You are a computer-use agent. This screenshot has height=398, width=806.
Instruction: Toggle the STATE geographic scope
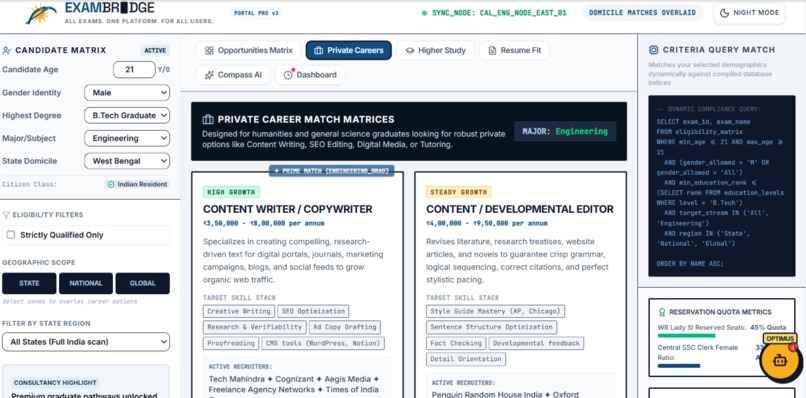click(29, 283)
